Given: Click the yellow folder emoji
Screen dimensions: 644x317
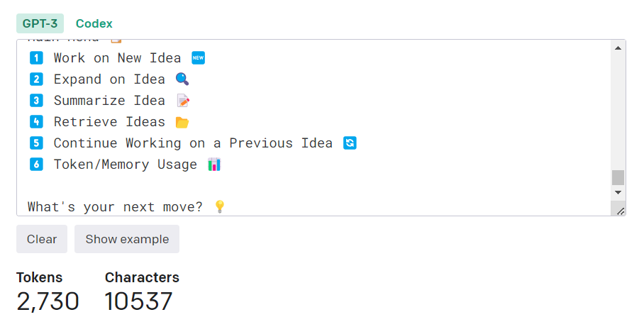Looking at the screenshot, I should [x=182, y=122].
